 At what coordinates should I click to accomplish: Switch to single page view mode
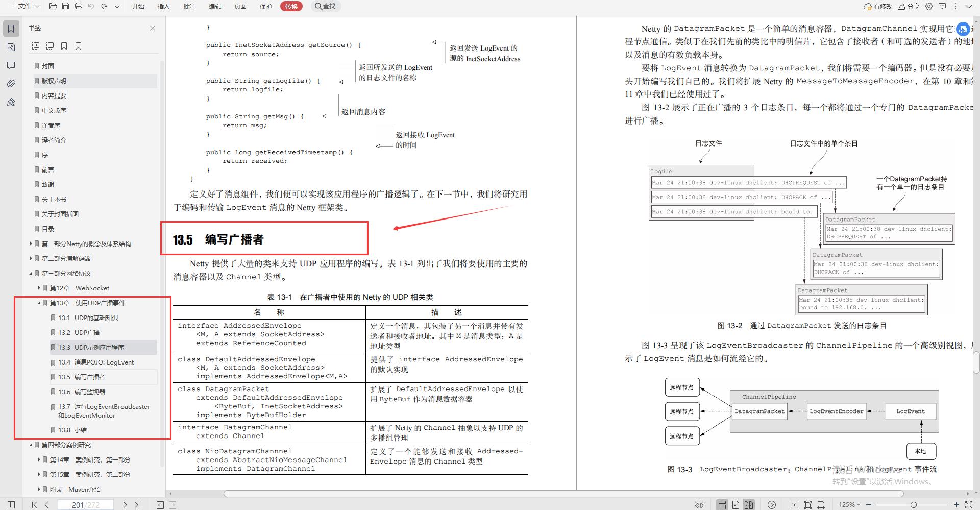click(x=735, y=504)
